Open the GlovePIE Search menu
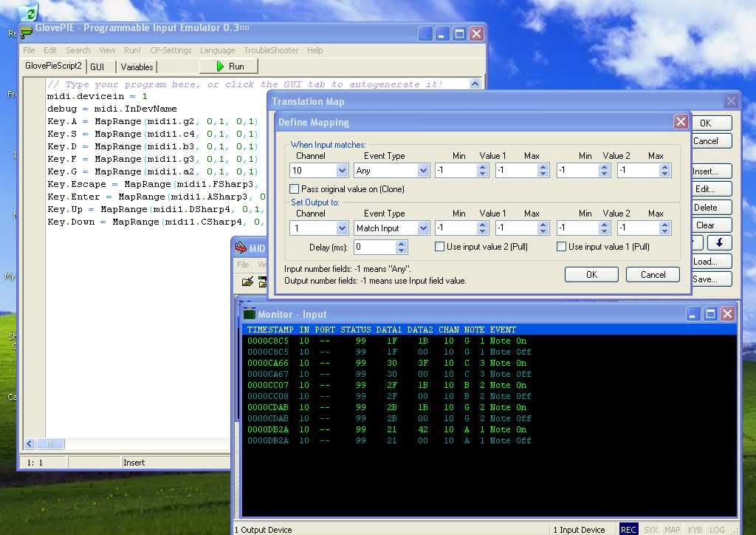Viewport: 756px width, 535px height. pos(78,50)
